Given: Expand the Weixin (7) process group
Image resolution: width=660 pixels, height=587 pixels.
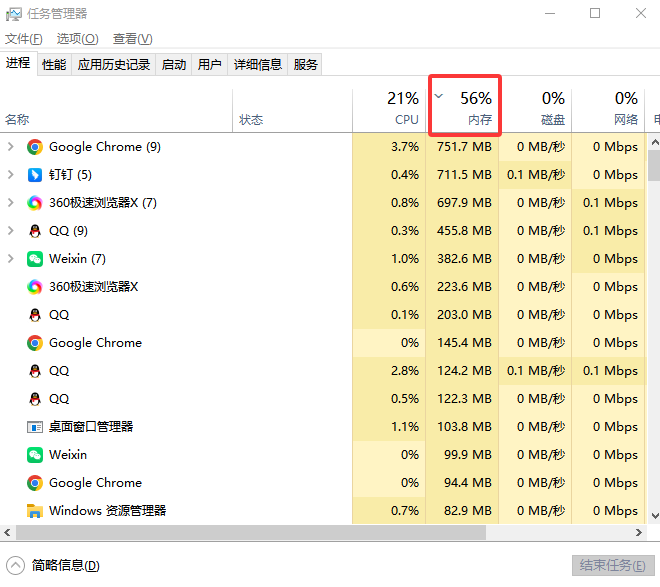Looking at the screenshot, I should click(11, 259).
